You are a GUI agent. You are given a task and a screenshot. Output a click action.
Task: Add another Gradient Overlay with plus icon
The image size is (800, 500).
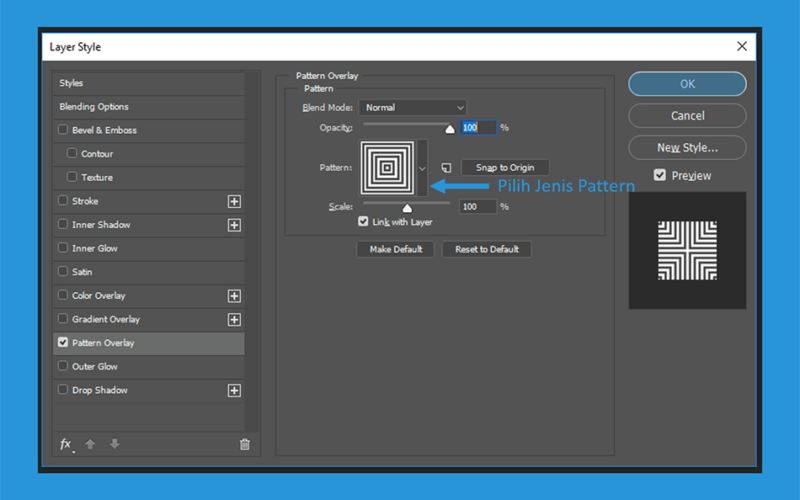click(x=234, y=319)
